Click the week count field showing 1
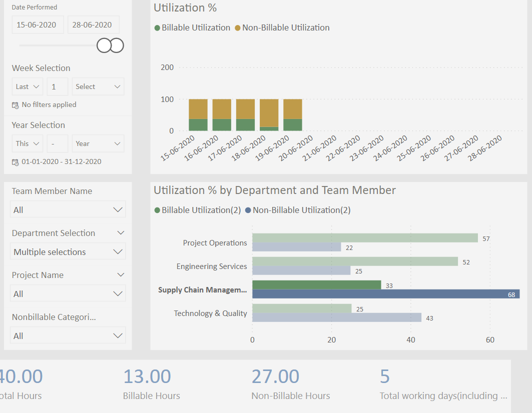 pos(58,86)
